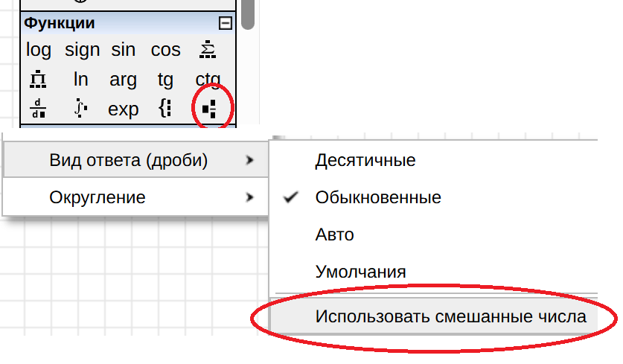The width and height of the screenshot is (623, 364).
Task: Insert the log function
Action: 39,50
